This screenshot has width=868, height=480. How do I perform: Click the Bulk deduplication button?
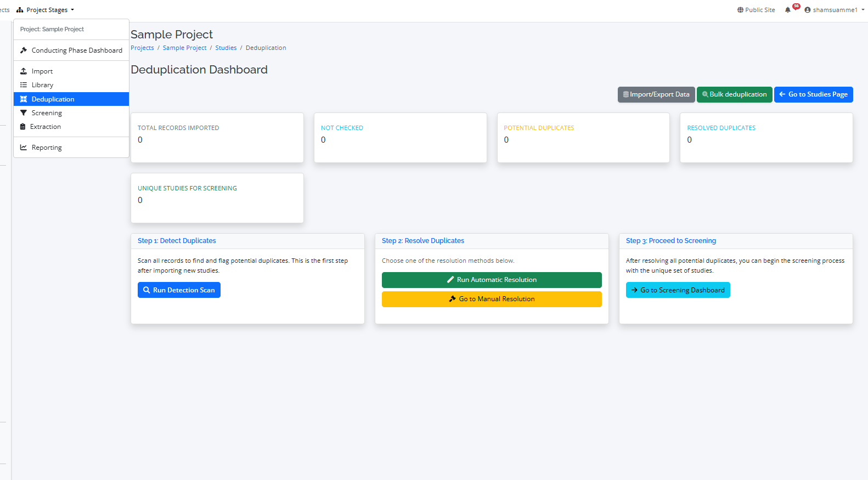pos(734,94)
